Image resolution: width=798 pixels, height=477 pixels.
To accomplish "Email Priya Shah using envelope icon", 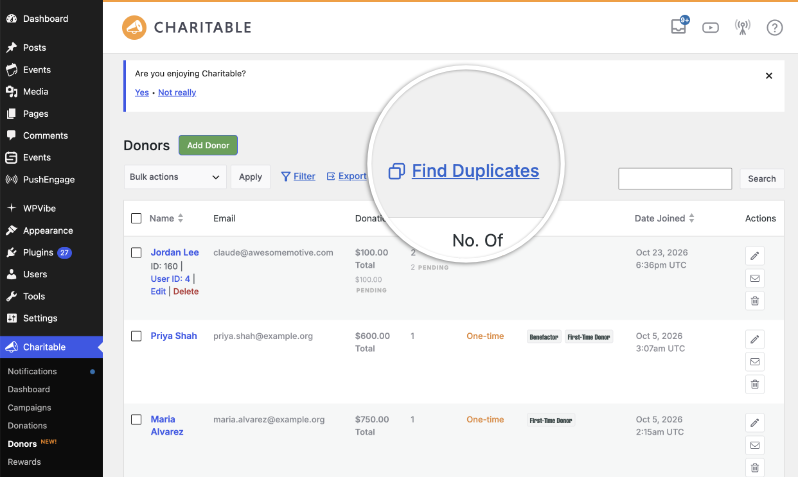I will click(755, 362).
